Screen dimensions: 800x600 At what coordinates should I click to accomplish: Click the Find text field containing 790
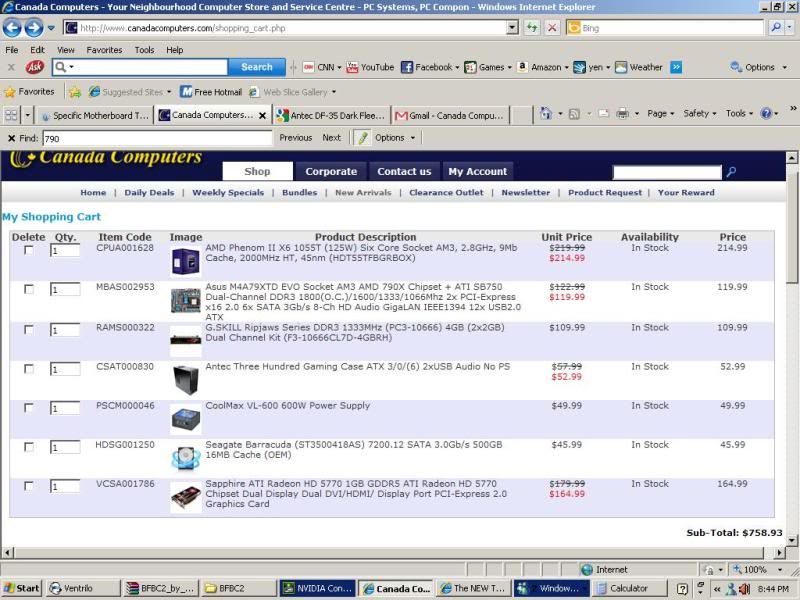[158, 138]
